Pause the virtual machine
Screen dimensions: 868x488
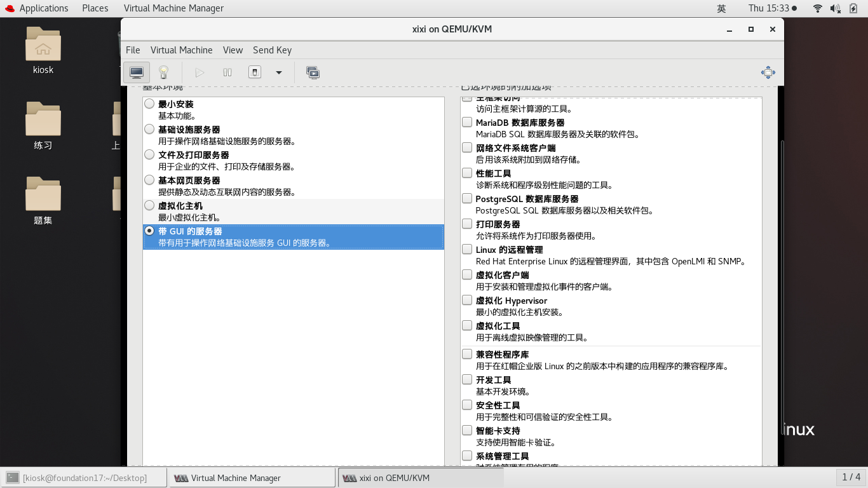[227, 72]
